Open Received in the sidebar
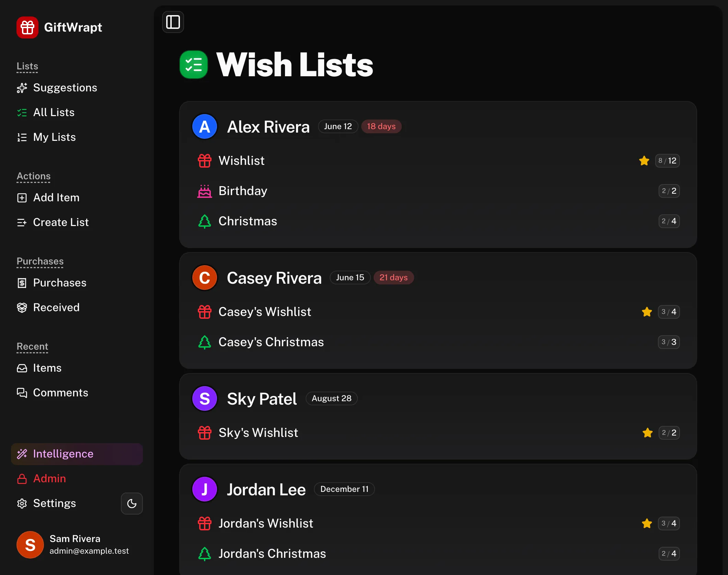The height and width of the screenshot is (575, 728). pos(77,307)
